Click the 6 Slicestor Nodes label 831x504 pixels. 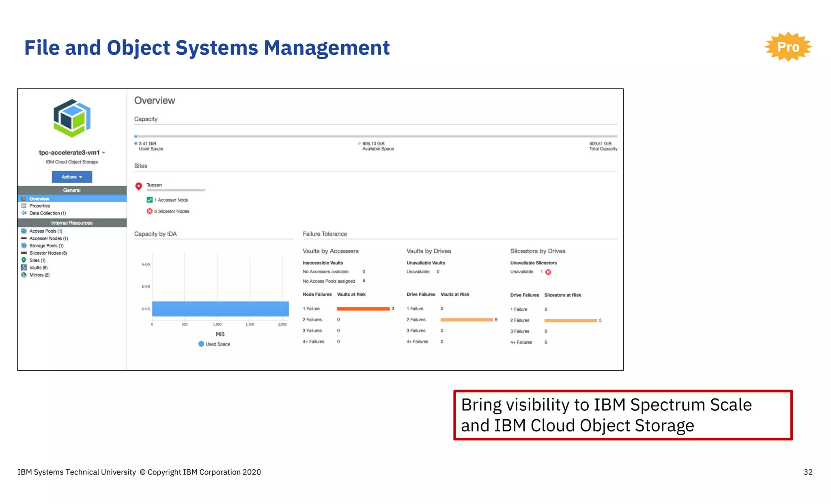[x=172, y=211]
